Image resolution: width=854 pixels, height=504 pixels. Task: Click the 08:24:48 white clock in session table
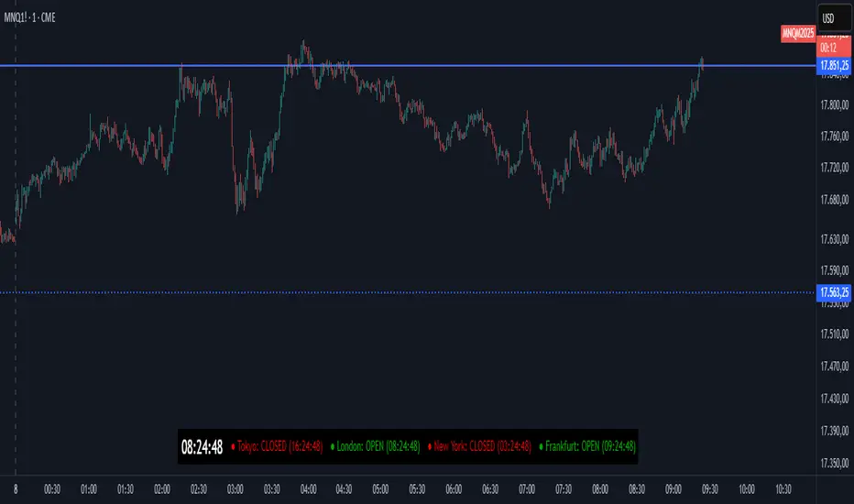click(x=203, y=447)
